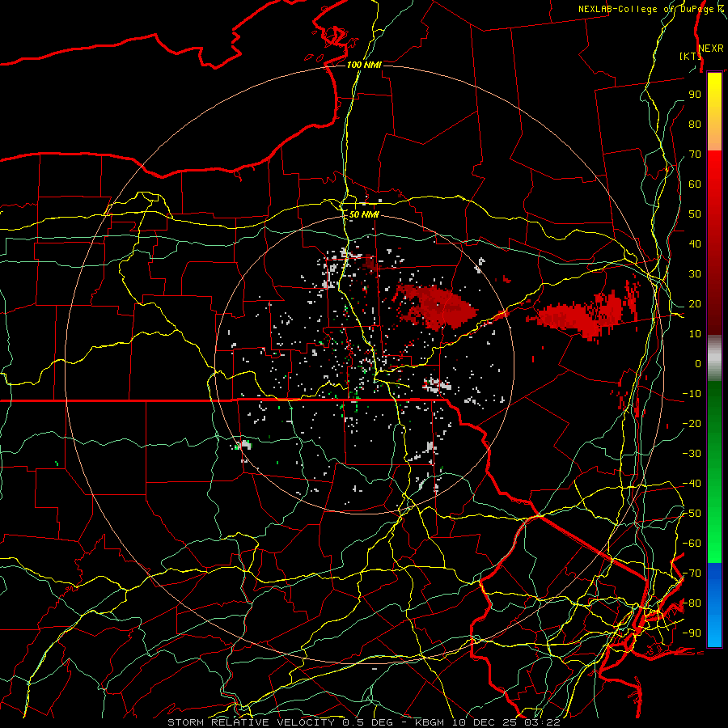The height and width of the screenshot is (728, 728).
Task: Click the positive 30 scale label
Action: pos(695,274)
